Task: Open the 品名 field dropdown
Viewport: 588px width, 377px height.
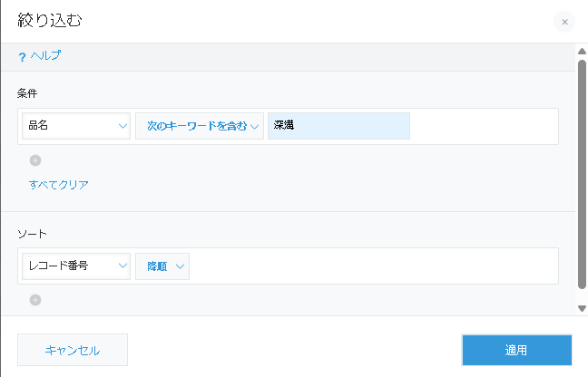Action: 76,126
